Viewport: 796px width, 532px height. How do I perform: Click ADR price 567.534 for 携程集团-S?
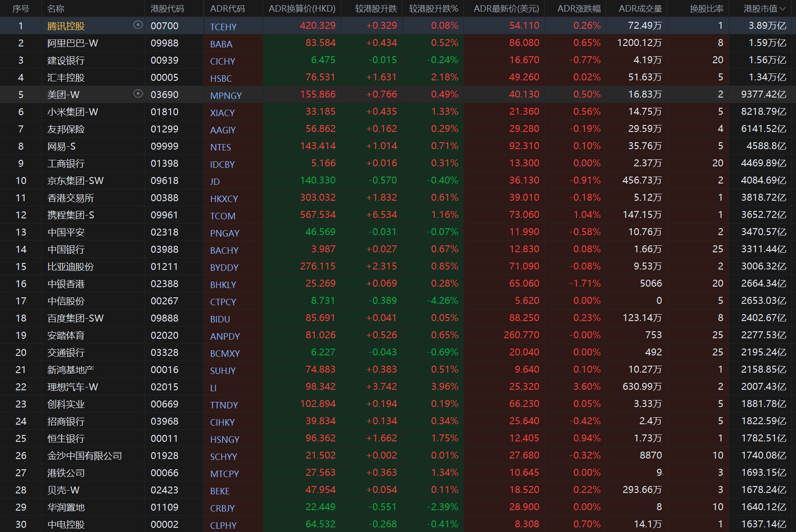pos(318,215)
